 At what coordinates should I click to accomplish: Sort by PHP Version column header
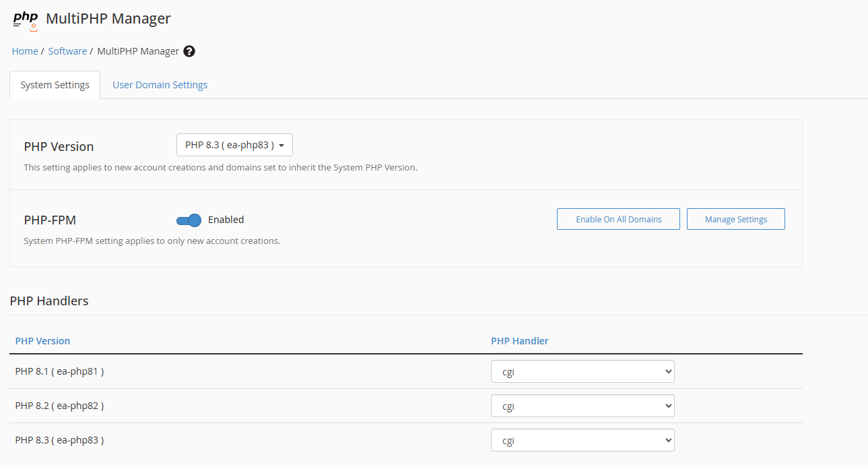[x=42, y=341]
